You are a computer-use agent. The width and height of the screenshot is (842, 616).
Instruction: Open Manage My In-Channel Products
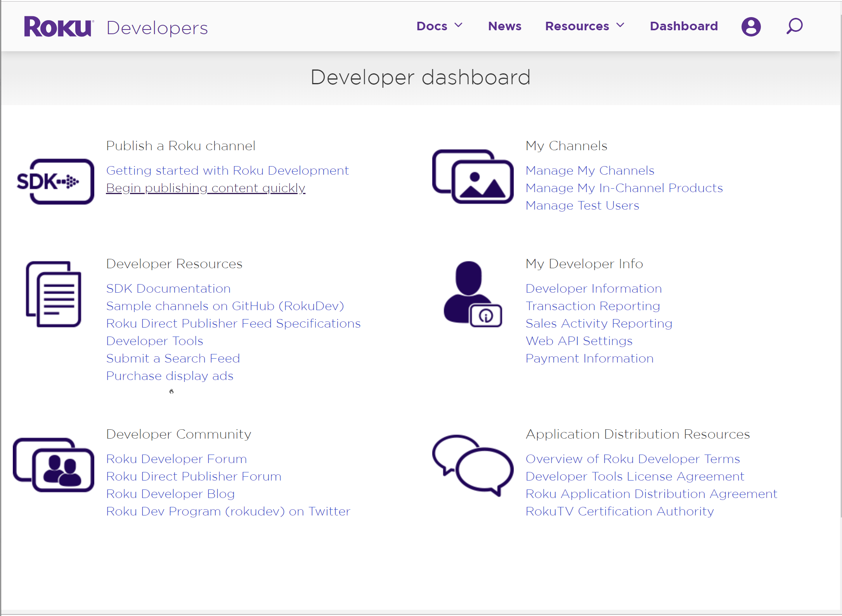pyautogui.click(x=624, y=188)
